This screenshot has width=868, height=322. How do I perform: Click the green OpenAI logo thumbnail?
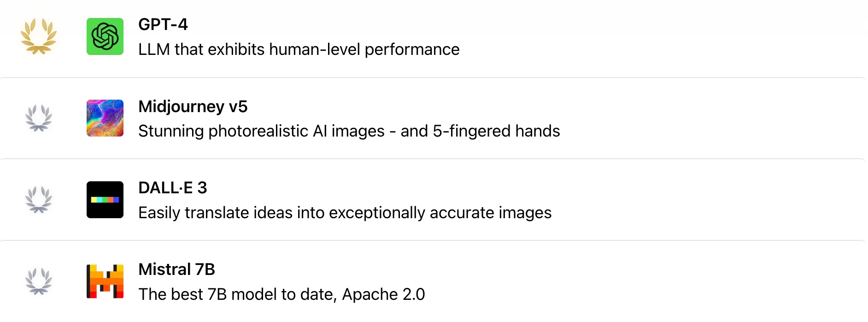click(x=105, y=36)
